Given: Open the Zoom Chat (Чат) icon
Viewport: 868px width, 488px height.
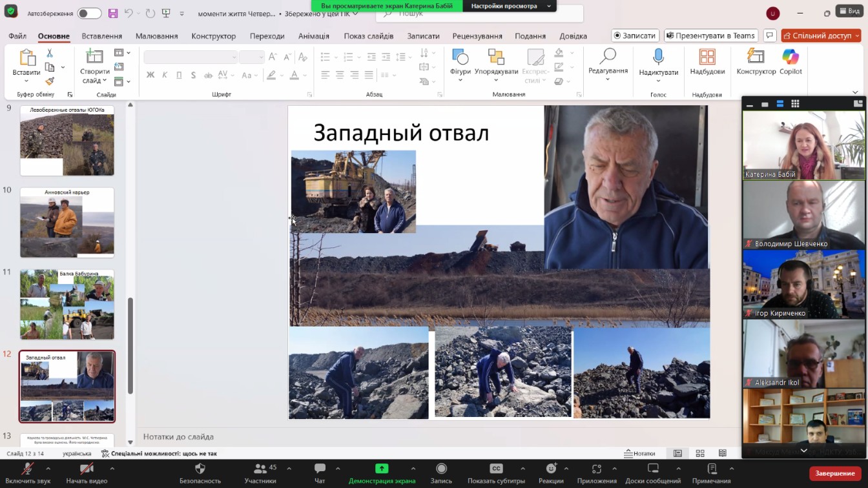Looking at the screenshot, I should tap(320, 469).
